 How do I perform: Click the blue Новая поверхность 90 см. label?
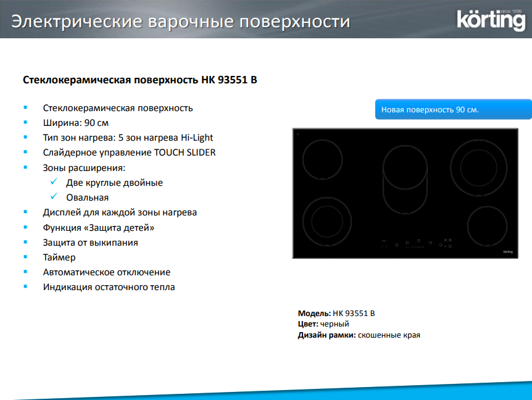point(453,109)
